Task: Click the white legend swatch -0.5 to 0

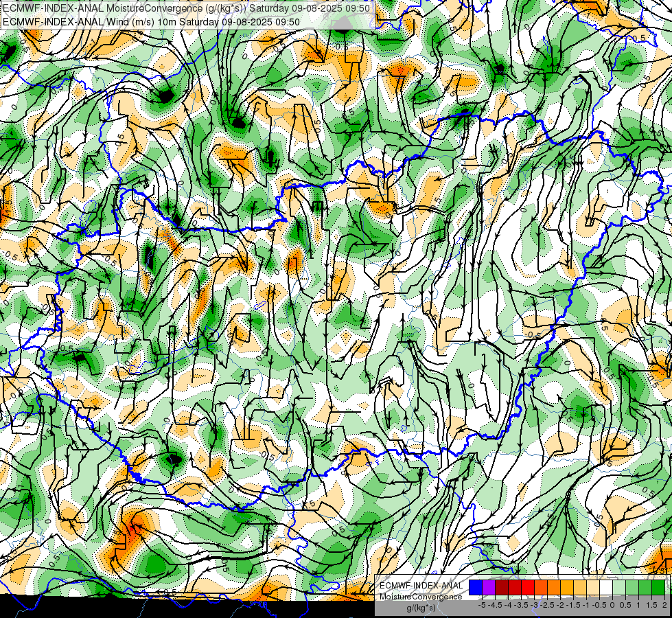Action: pyautogui.click(x=606, y=587)
